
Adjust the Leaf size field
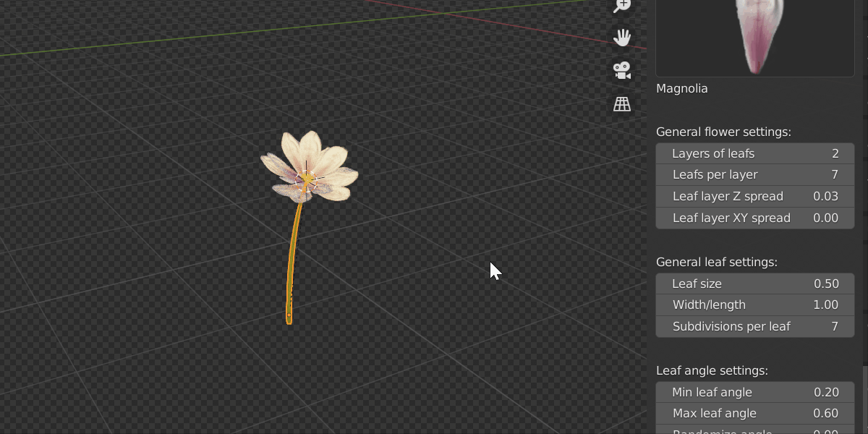point(754,284)
